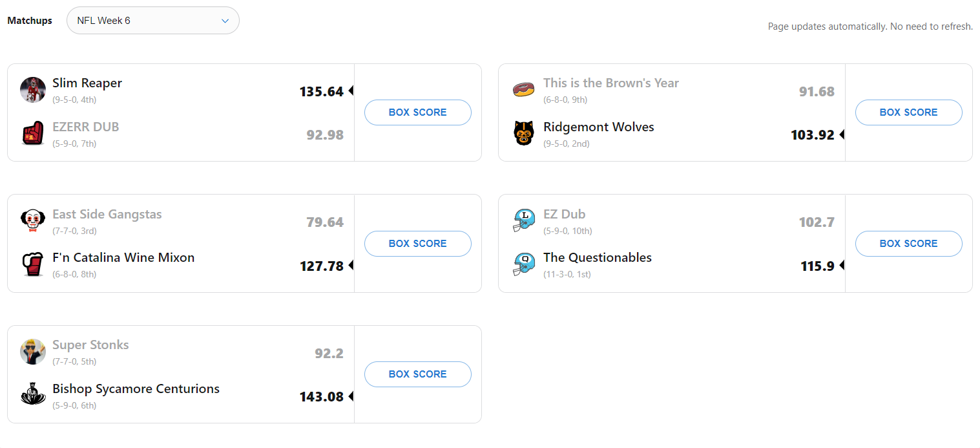Click F'n Catalina Wine Mixon cup logo
Viewport: 980px width, 448px height.
click(32, 264)
